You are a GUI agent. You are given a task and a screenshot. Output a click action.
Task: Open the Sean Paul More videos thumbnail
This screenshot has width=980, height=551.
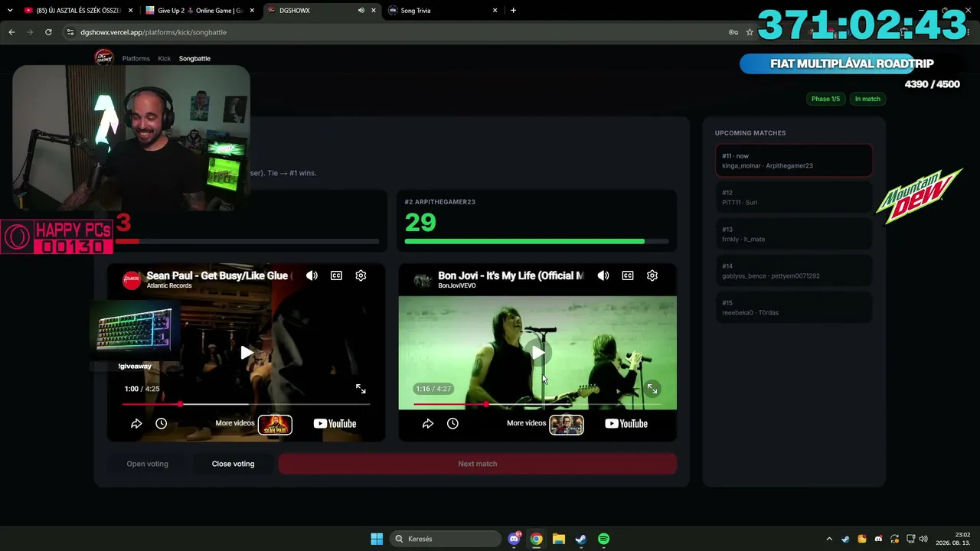pyautogui.click(x=275, y=424)
